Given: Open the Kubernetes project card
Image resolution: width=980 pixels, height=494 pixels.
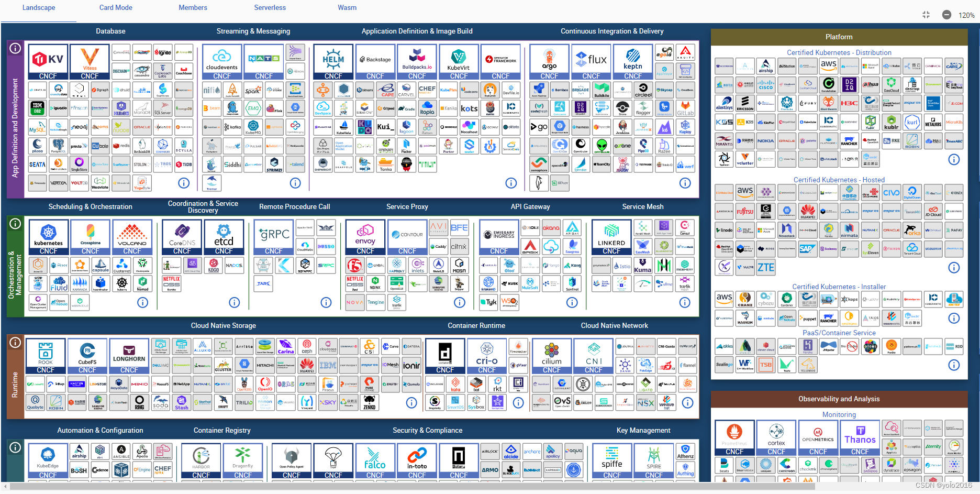Looking at the screenshot, I should click(x=48, y=237).
